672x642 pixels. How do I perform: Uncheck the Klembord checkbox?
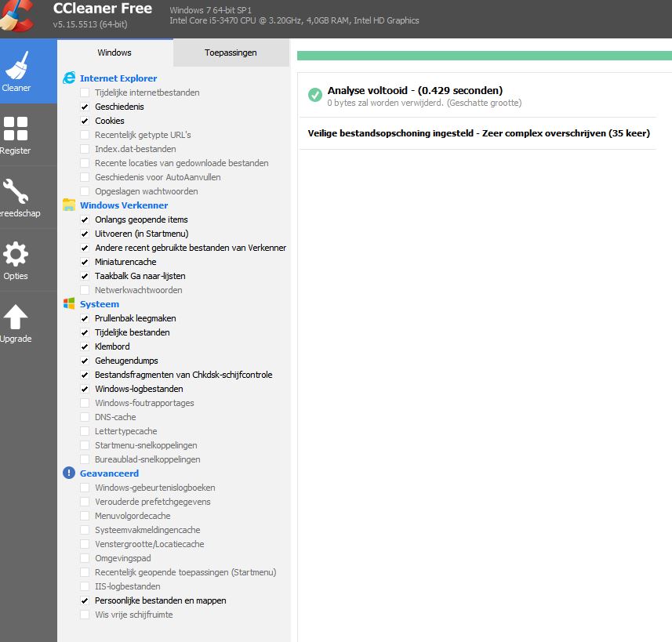85,346
